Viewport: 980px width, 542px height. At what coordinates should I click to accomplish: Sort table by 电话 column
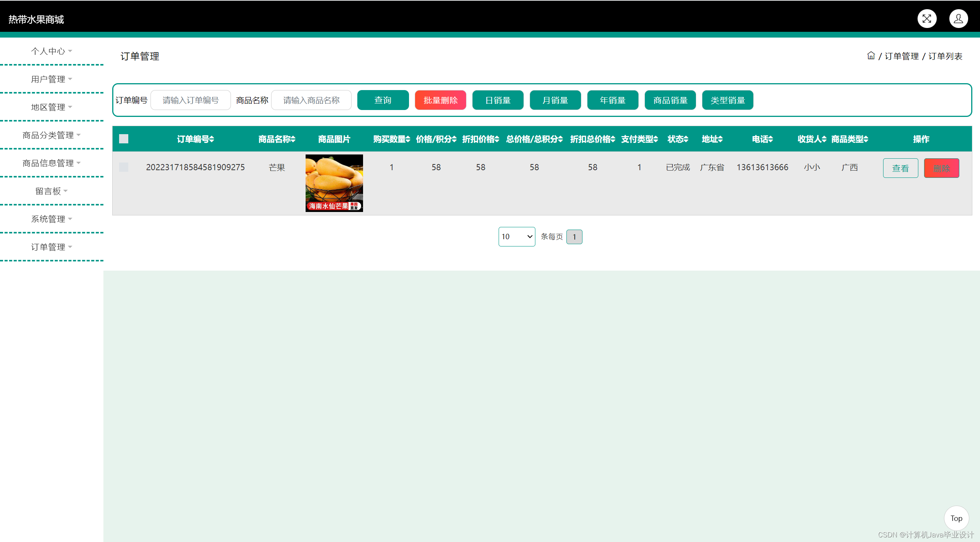coord(771,139)
